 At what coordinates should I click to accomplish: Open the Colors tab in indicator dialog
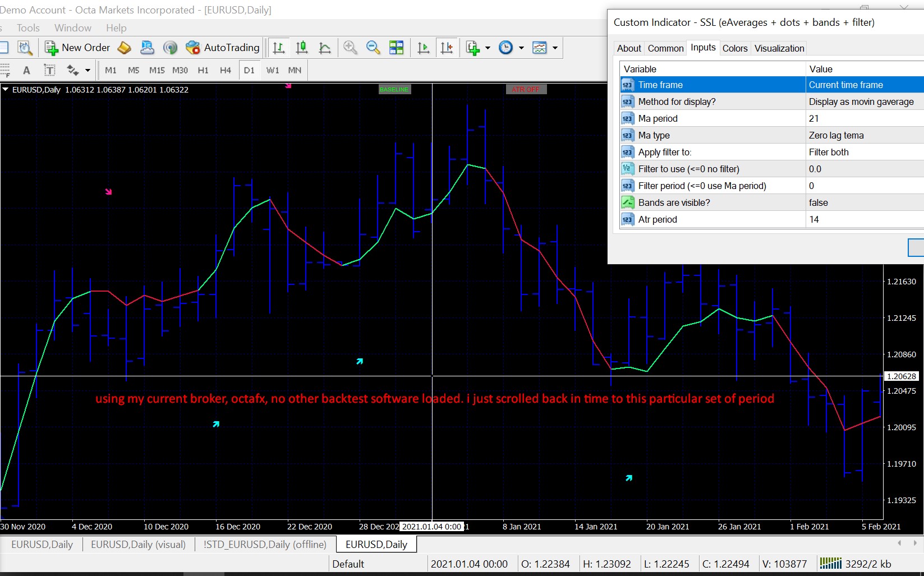(x=734, y=48)
